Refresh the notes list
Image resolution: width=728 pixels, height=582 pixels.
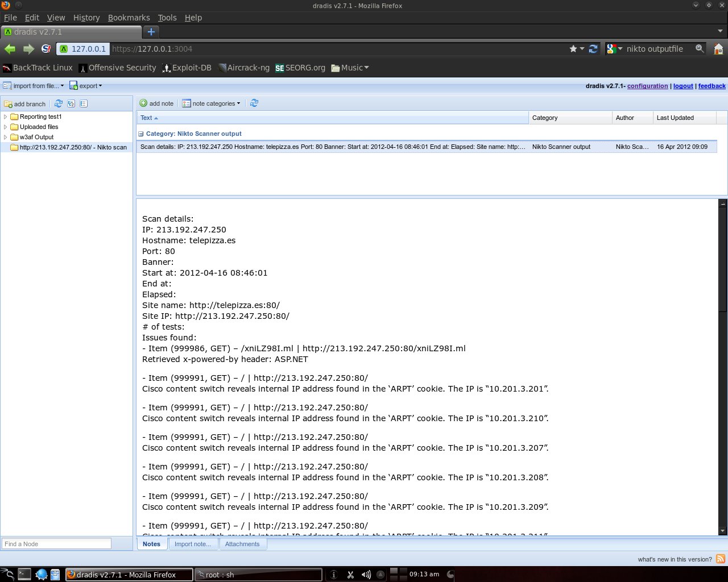[254, 103]
